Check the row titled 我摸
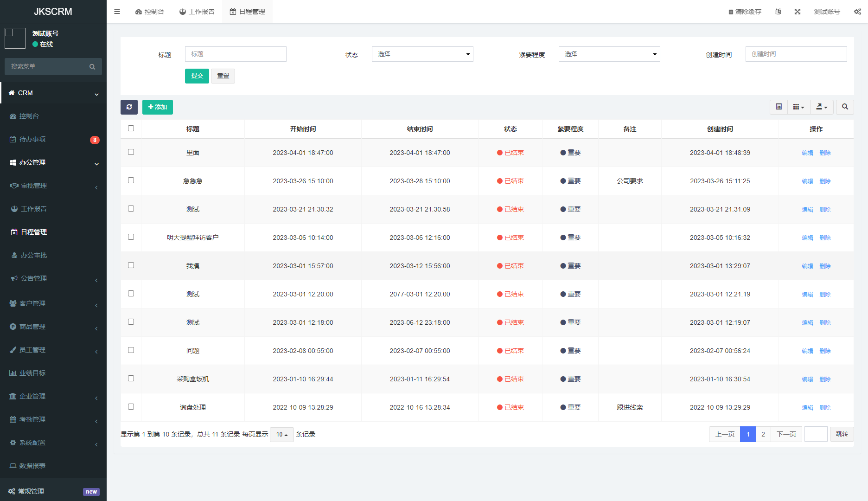 pyautogui.click(x=131, y=265)
